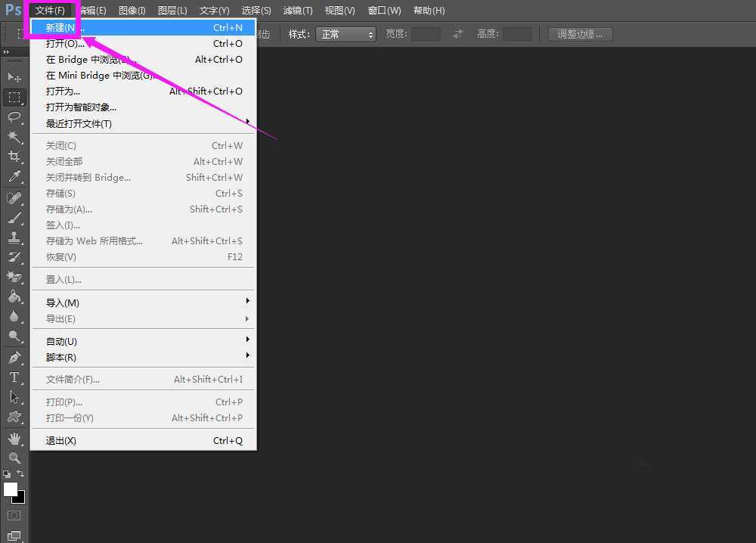Select the Rectangular Marquee tool
This screenshot has width=756, height=543.
(14, 97)
